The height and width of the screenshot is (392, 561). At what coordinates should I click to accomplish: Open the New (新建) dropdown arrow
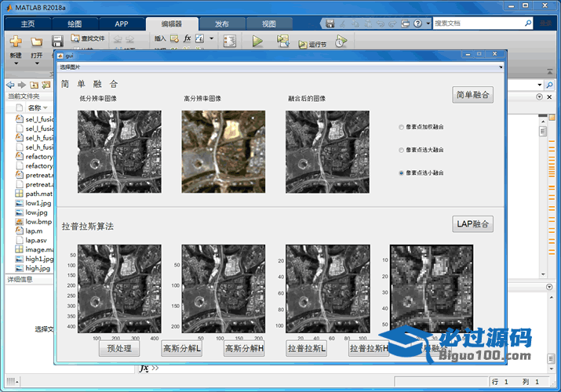pos(16,64)
